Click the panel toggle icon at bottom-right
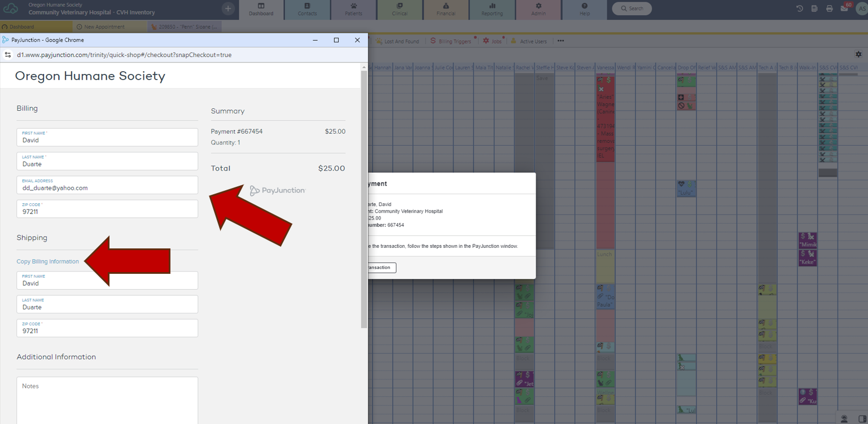 862,418
